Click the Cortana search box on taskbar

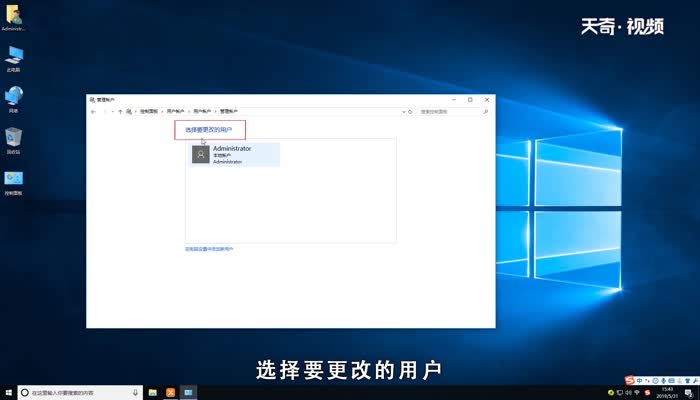point(80,393)
